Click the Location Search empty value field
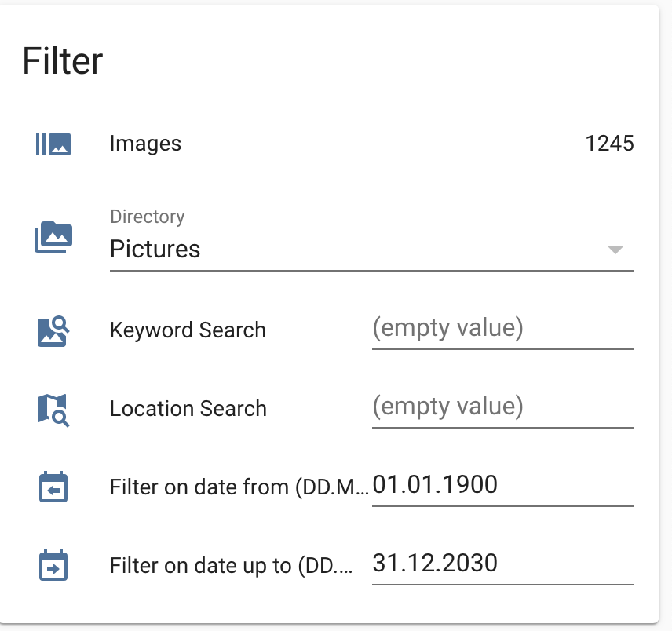The width and height of the screenshot is (672, 631). coord(502,407)
